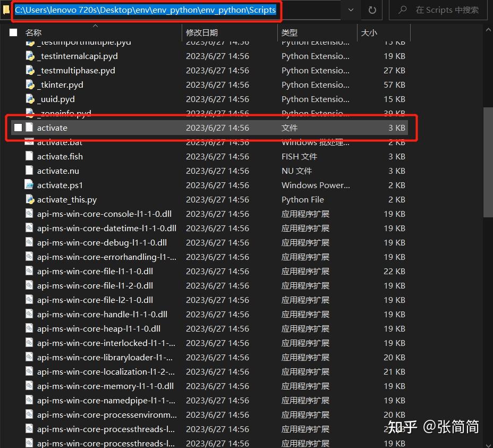Image resolution: width=493 pixels, height=448 pixels.
Task: Sort files by the 类型 column header
Action: tap(289, 33)
